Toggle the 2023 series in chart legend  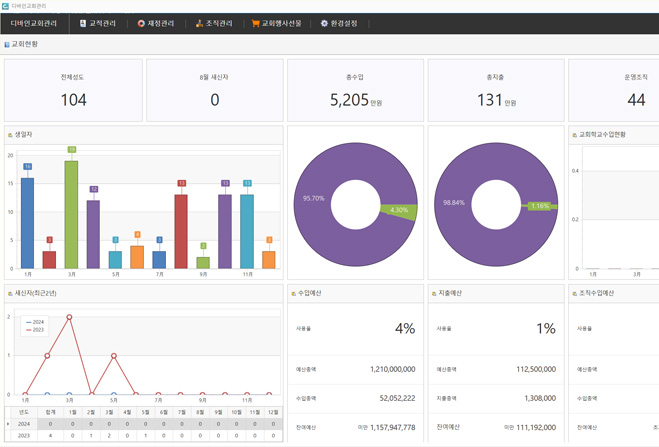coord(38,329)
